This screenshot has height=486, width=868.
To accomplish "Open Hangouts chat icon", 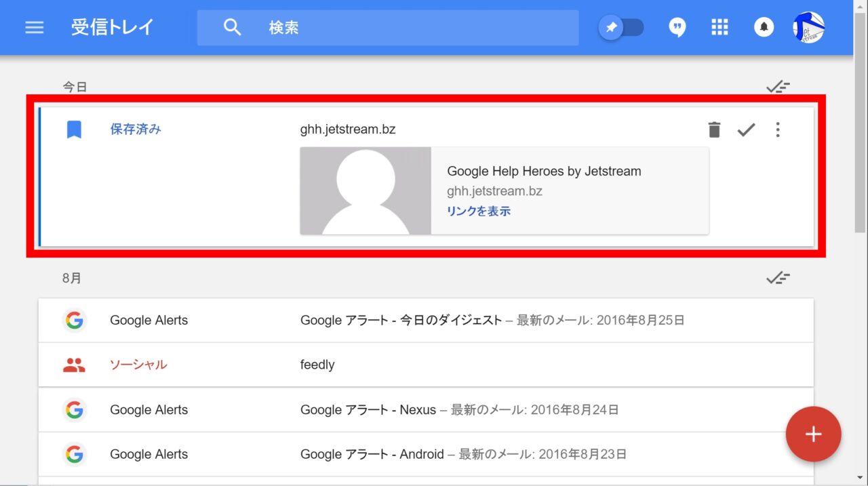I will point(677,28).
